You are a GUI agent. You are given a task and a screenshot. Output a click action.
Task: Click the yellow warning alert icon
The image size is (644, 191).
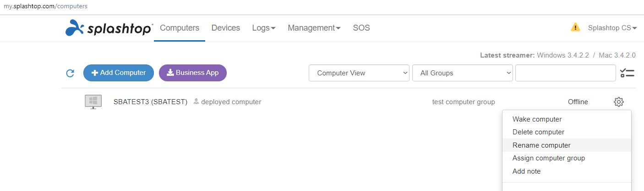[575, 27]
